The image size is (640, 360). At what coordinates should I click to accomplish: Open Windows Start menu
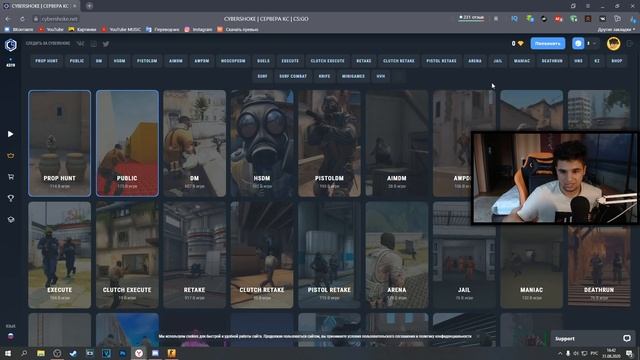click(8, 353)
